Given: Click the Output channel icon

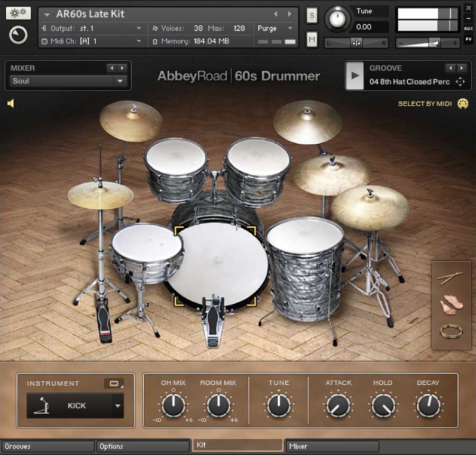Looking at the screenshot, I should (44, 29).
